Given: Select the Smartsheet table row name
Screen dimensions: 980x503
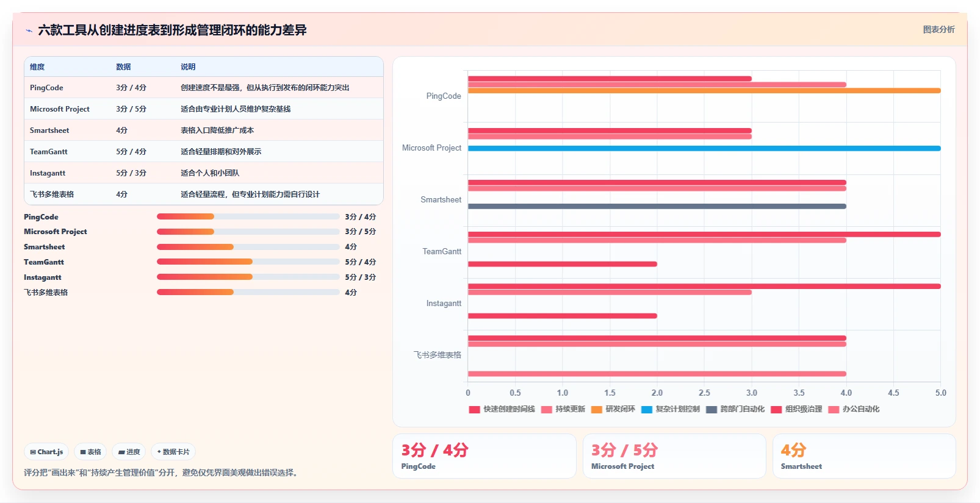Looking at the screenshot, I should coord(49,130).
